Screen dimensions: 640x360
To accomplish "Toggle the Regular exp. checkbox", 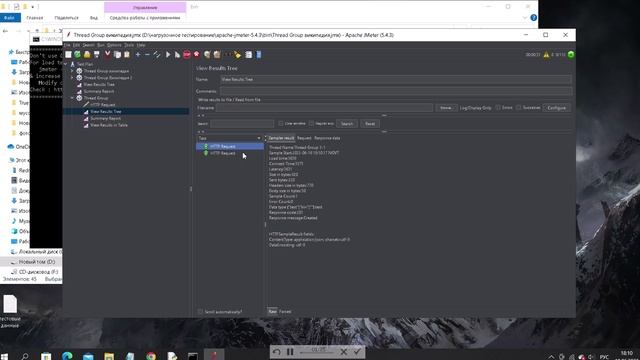I will pyautogui.click(x=311, y=123).
